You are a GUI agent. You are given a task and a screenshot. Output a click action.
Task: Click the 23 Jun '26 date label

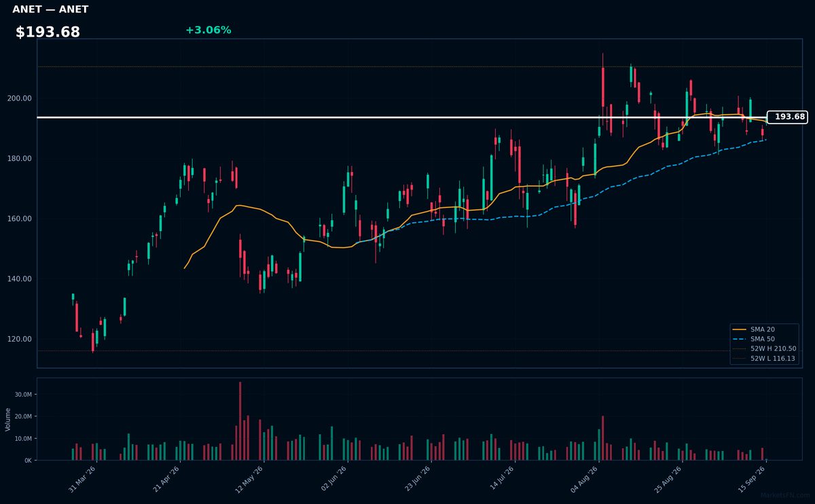tap(417, 479)
